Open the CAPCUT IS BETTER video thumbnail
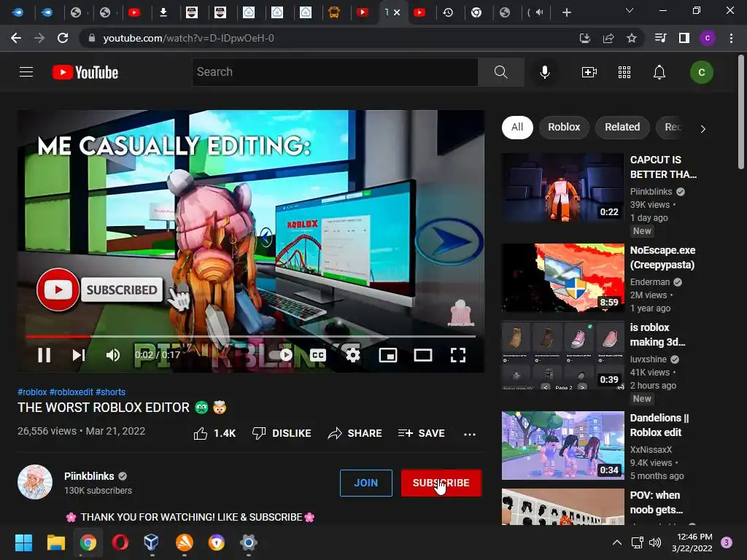 [x=562, y=187]
